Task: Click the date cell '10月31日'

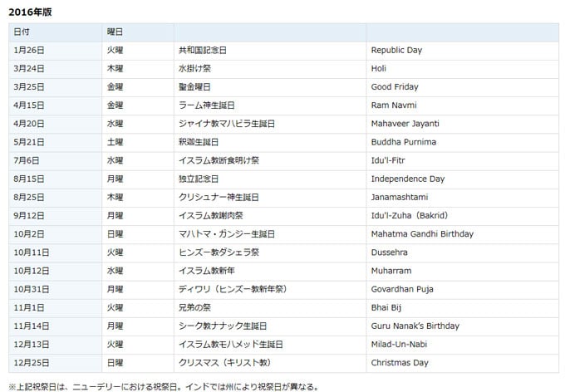Action: point(56,289)
